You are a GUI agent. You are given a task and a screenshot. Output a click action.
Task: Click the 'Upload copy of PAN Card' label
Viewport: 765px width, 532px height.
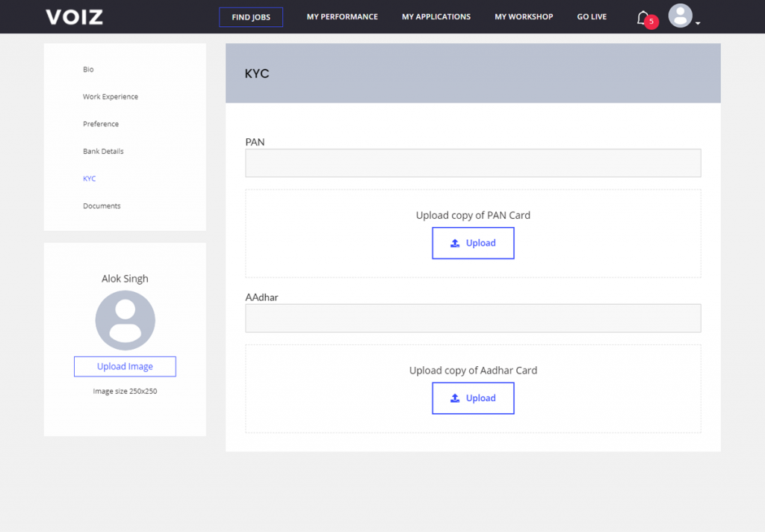(x=473, y=215)
